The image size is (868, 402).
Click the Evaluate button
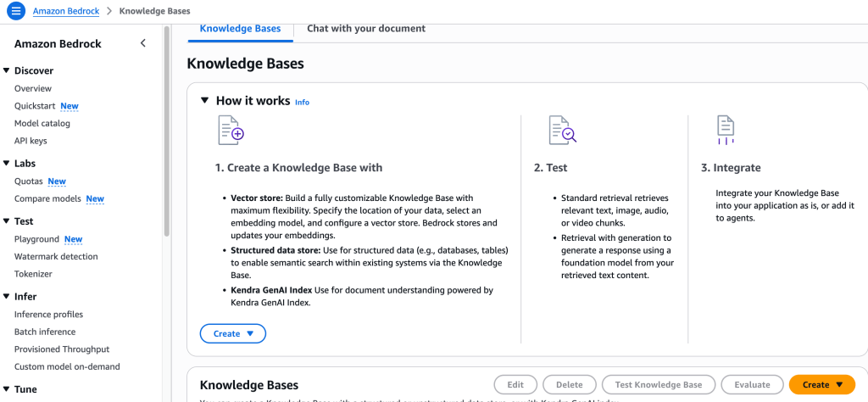click(752, 384)
